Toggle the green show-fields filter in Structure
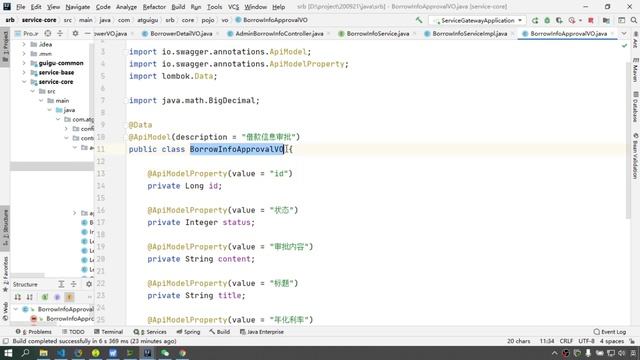The width and height of the screenshot is (640, 360). click(x=45, y=297)
